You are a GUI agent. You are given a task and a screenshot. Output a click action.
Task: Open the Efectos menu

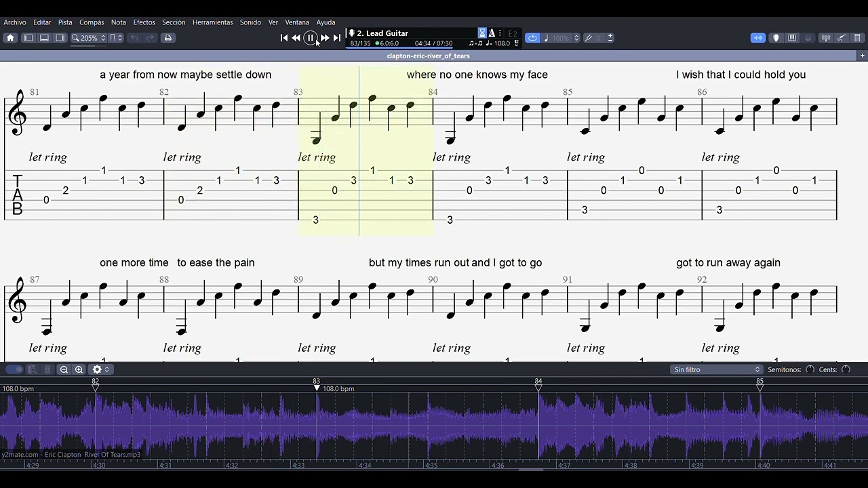pyautogui.click(x=144, y=22)
